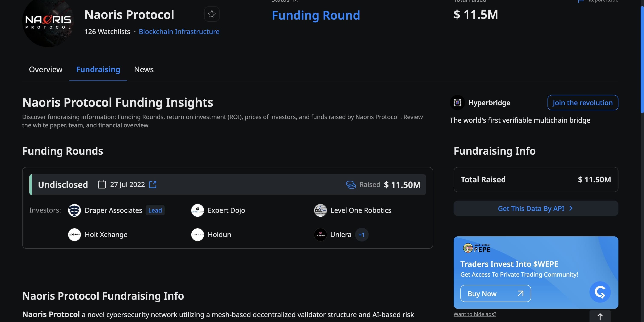Click the calendar icon in funding round
This screenshot has width=644, height=322.
pyautogui.click(x=102, y=184)
